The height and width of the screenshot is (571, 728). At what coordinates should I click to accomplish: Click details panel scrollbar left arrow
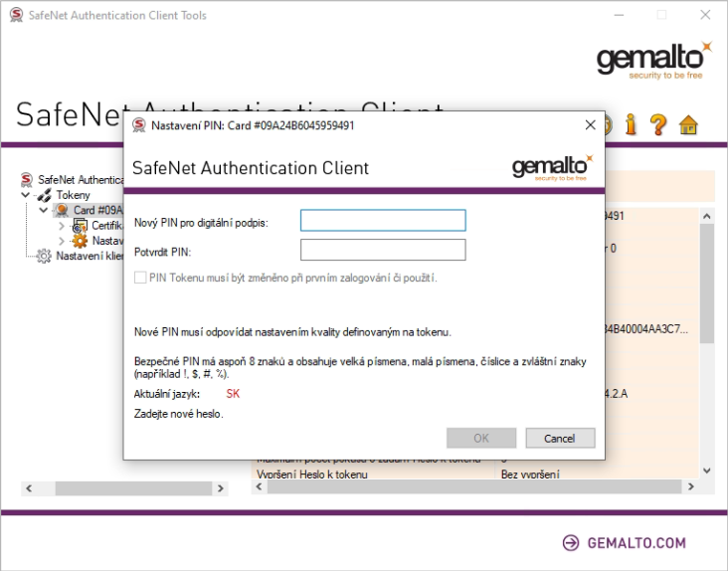click(259, 486)
